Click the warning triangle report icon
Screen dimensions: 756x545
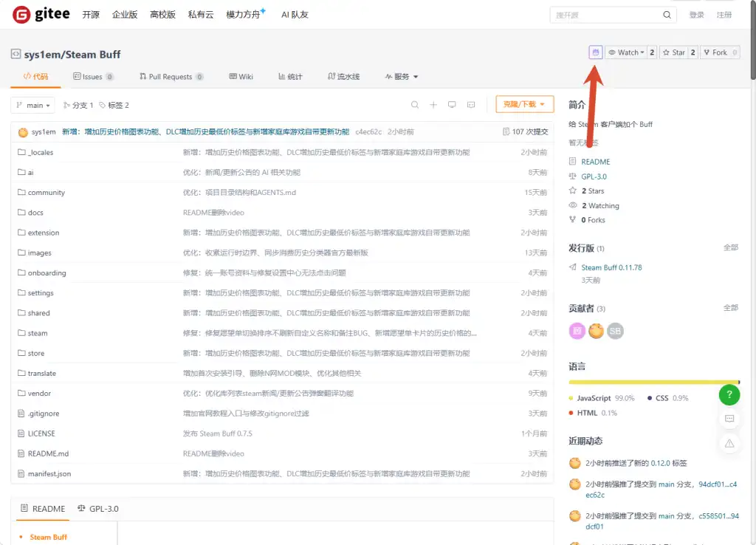click(729, 443)
